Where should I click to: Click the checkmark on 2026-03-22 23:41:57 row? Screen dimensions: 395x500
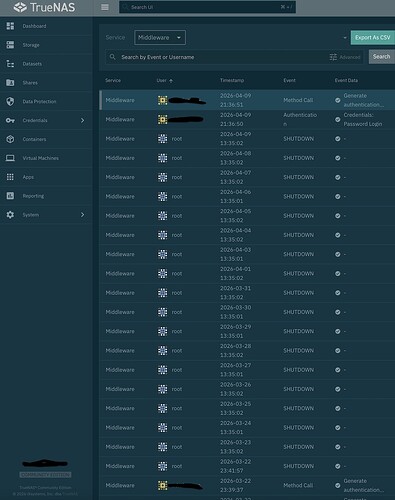[x=338, y=466]
